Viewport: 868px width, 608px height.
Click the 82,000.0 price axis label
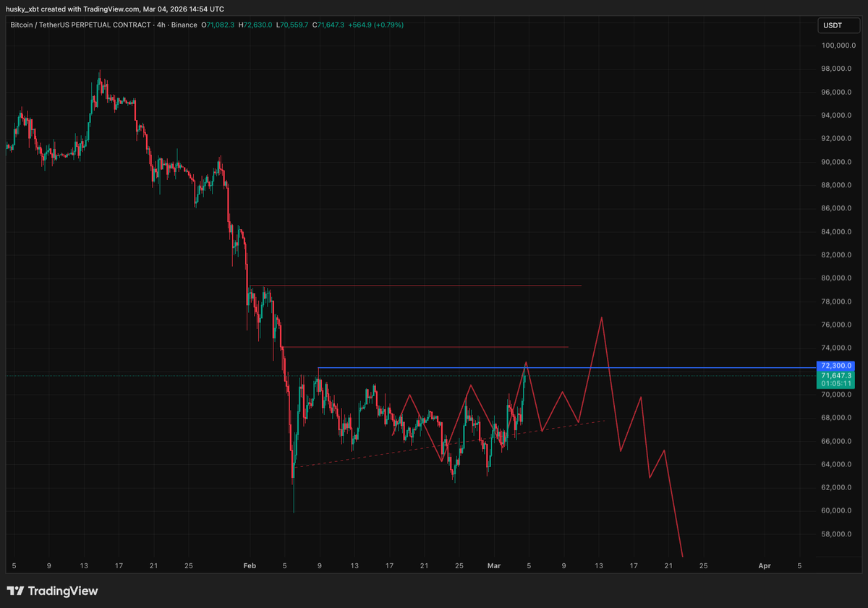coord(838,255)
